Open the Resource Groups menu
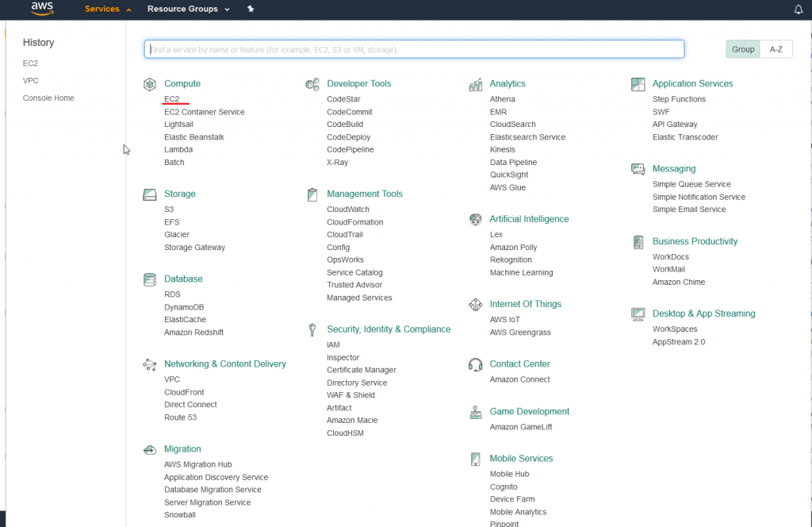 [183, 10]
